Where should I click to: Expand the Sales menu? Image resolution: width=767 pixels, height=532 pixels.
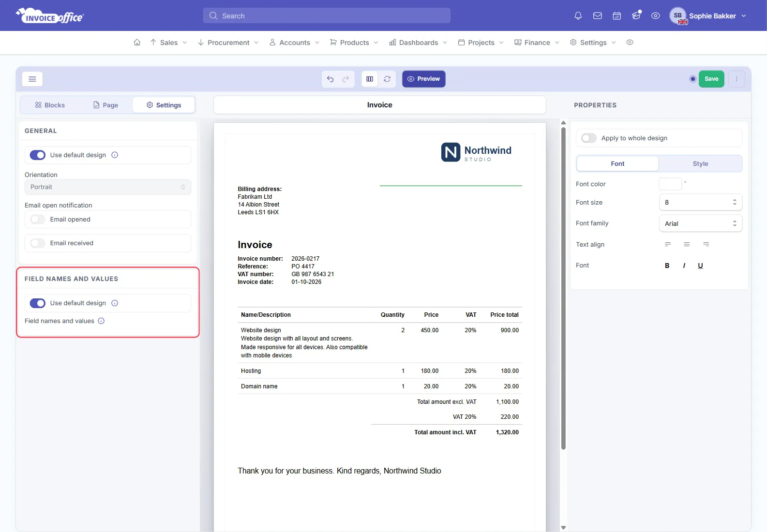168,43
